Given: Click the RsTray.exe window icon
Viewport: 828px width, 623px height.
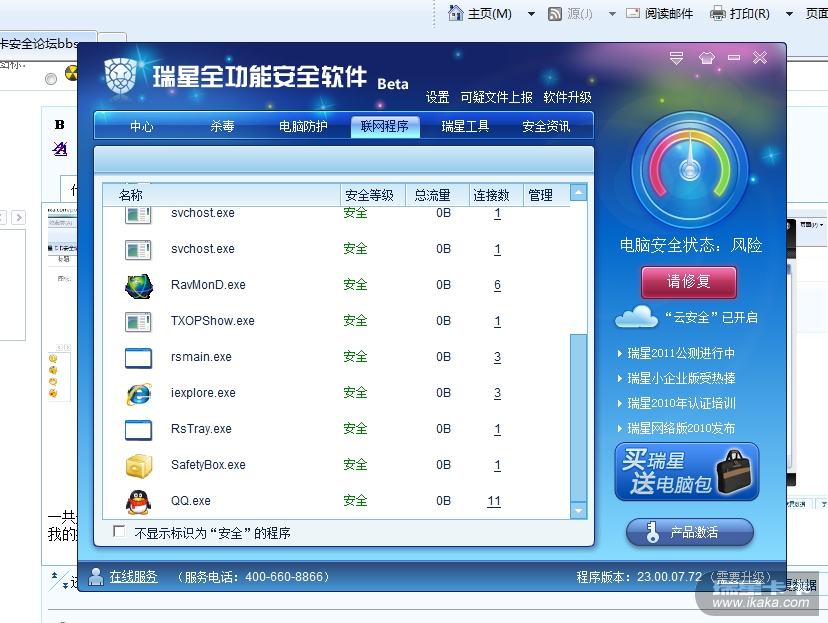Looking at the screenshot, I should 138,430.
